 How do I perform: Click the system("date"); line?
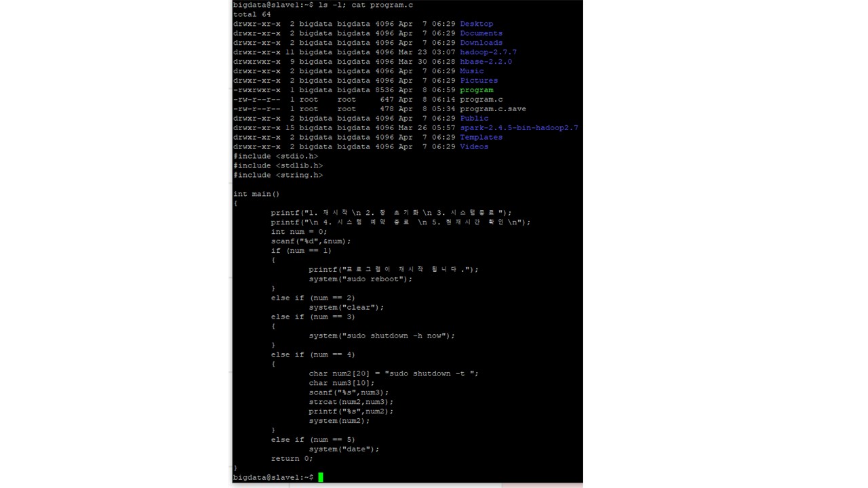344,450
